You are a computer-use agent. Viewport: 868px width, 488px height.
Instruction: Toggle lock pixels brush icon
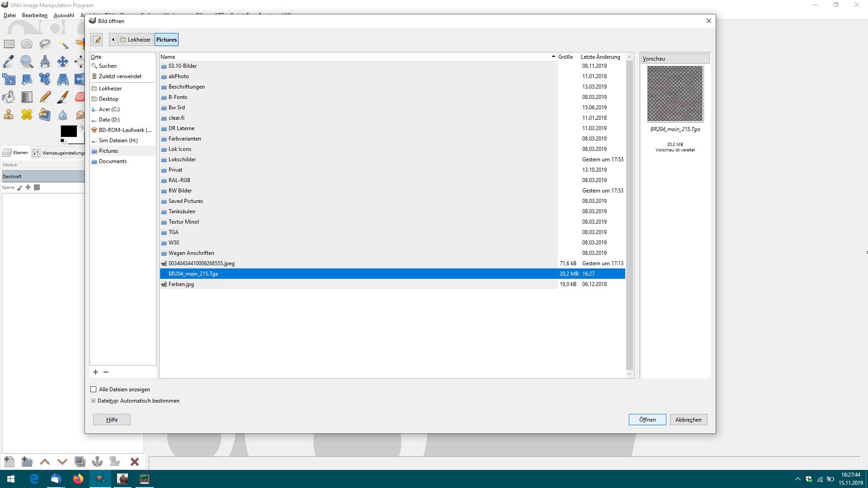pyautogui.click(x=19, y=188)
